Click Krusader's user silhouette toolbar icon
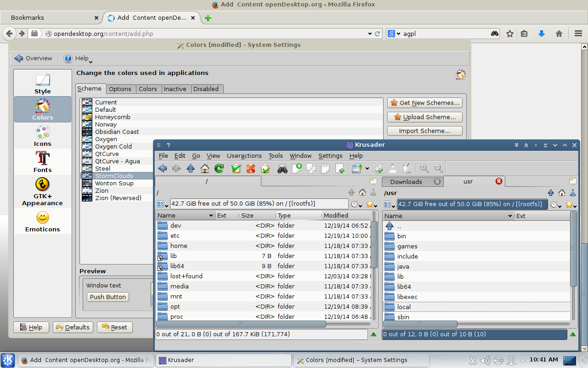The width and height of the screenshot is (588, 368). point(393,168)
